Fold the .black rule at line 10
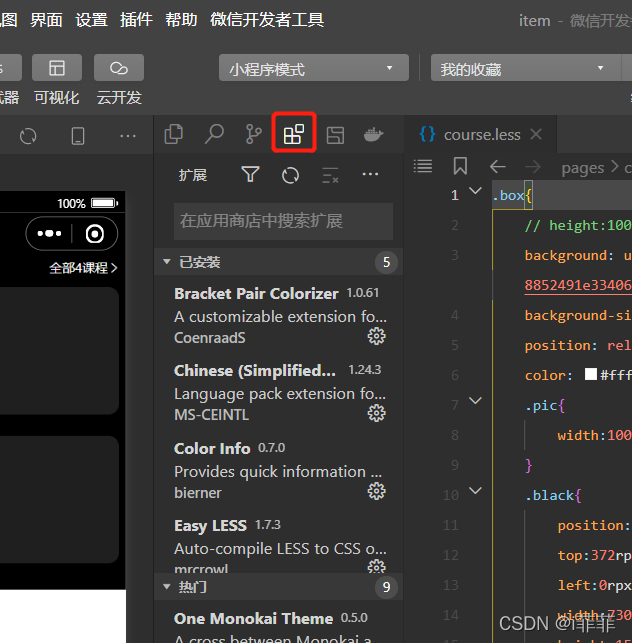 tap(475, 490)
